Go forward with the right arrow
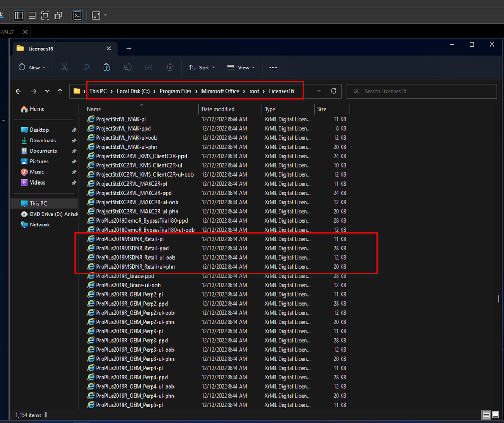504x423 pixels. click(x=34, y=91)
